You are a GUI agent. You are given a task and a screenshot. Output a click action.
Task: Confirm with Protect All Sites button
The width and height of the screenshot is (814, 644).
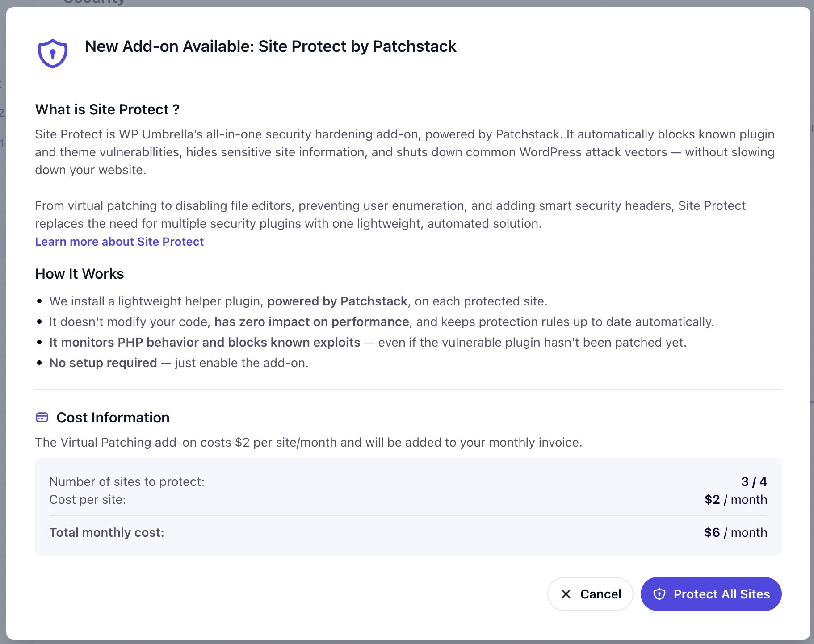pyautogui.click(x=711, y=594)
